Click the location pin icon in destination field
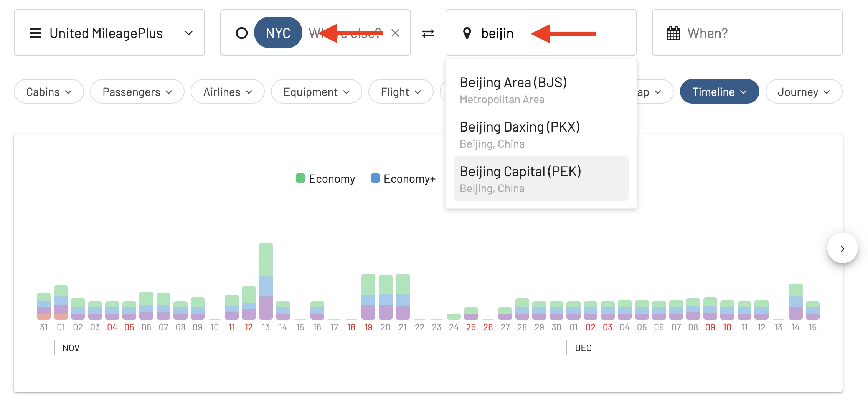868x401 pixels. [x=467, y=33]
